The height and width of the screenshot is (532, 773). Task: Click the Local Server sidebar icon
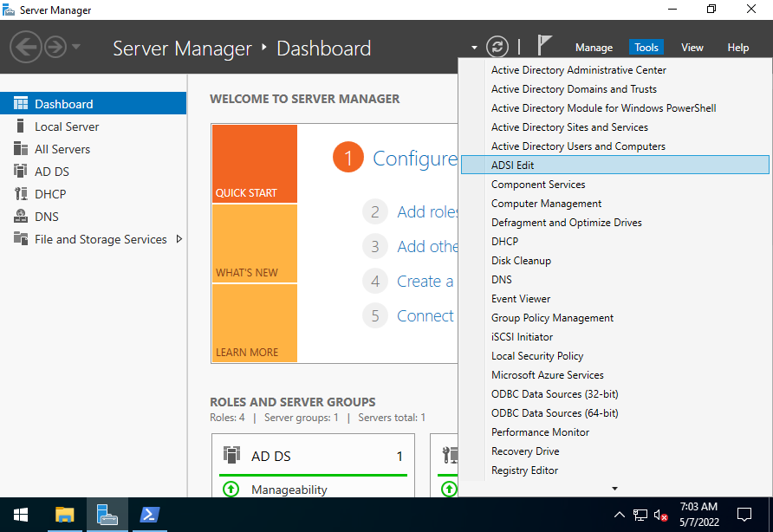point(20,127)
